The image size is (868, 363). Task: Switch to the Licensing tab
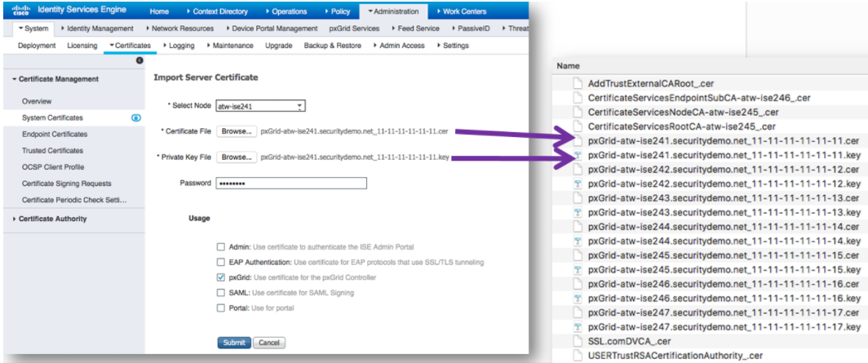82,46
